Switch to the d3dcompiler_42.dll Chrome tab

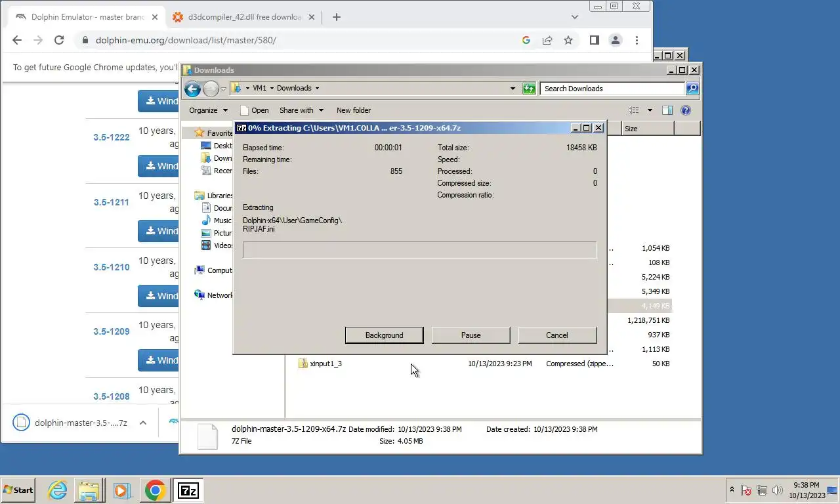pos(244,17)
